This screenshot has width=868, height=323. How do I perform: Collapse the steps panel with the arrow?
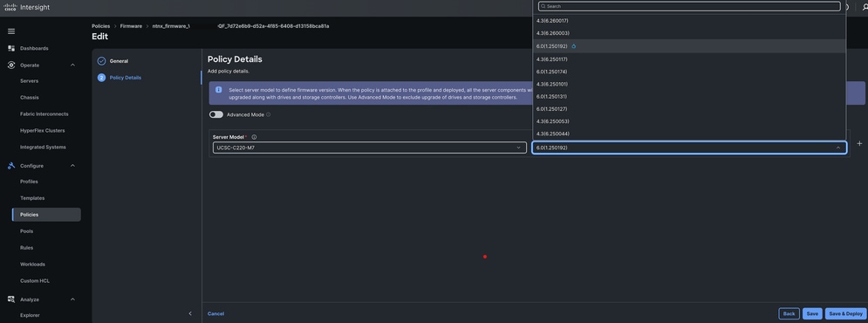click(190, 313)
